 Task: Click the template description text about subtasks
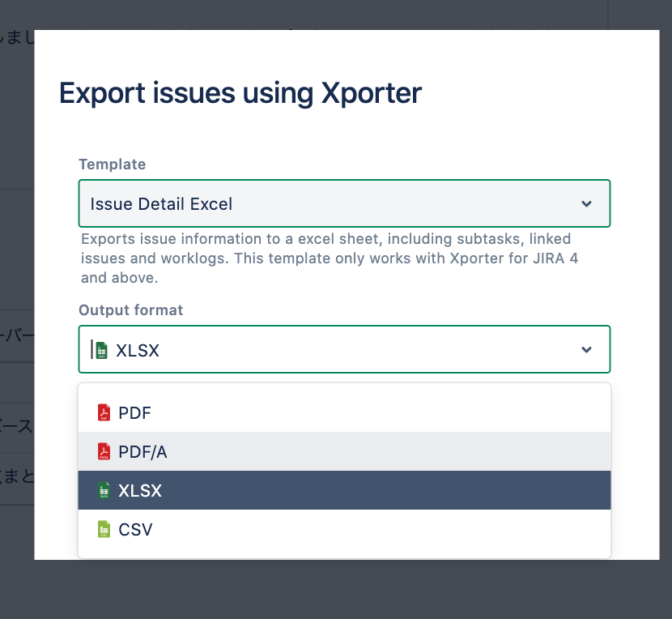(x=330, y=258)
